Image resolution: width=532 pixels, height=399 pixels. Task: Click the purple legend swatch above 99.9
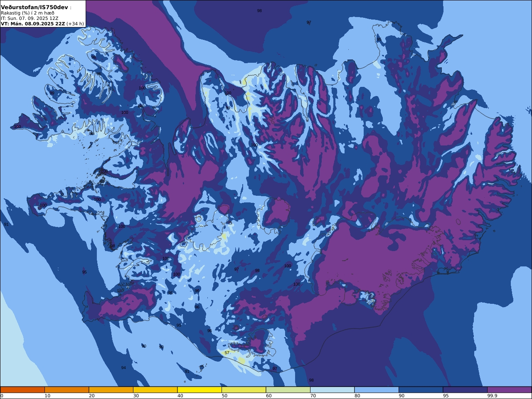pyautogui.click(x=509, y=390)
